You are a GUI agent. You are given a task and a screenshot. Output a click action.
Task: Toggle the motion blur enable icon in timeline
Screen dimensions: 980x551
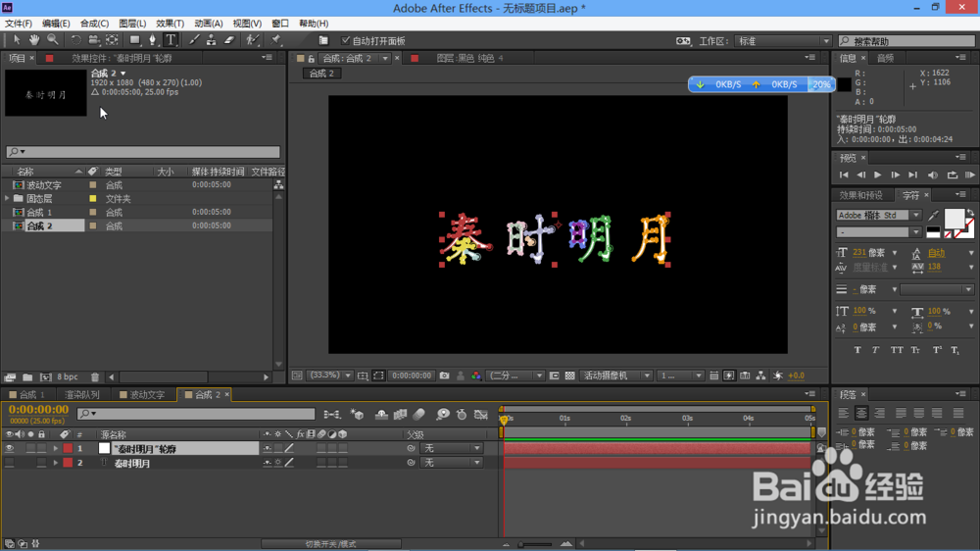(419, 414)
